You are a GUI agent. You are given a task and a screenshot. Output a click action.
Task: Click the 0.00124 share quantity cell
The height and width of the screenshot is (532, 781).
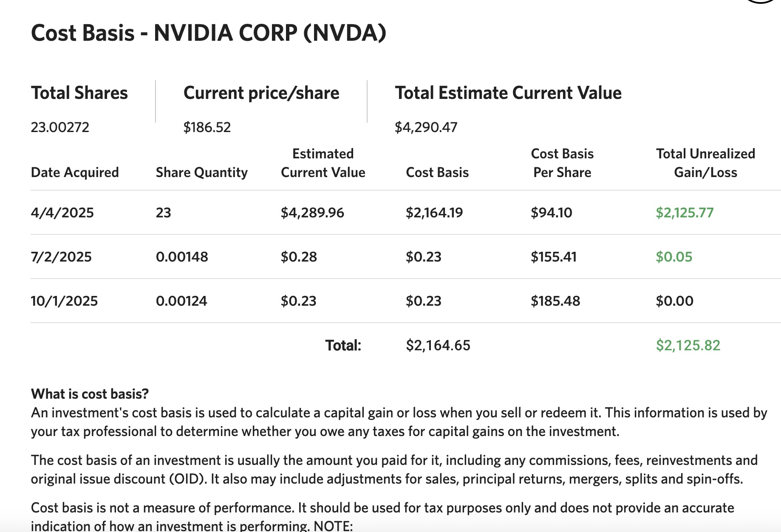(x=181, y=301)
